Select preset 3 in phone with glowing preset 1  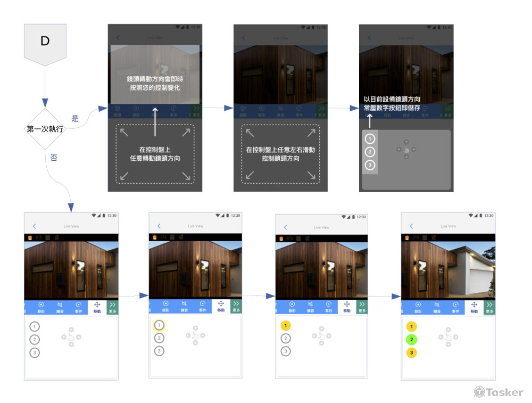(159, 351)
